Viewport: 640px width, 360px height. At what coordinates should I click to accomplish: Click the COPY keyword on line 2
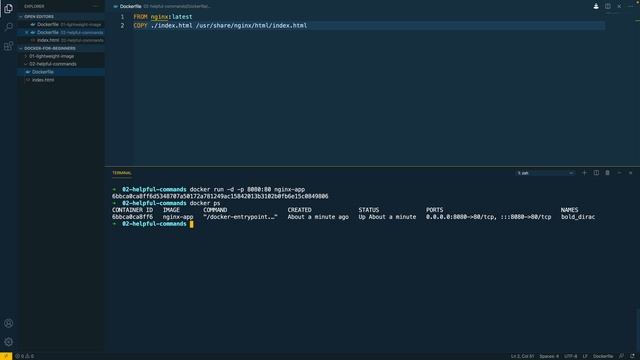pos(140,25)
